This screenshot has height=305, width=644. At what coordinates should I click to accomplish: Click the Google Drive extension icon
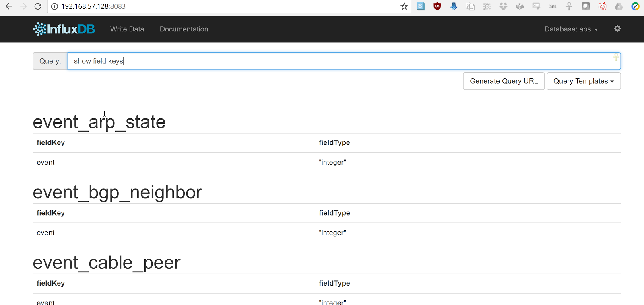619,6
